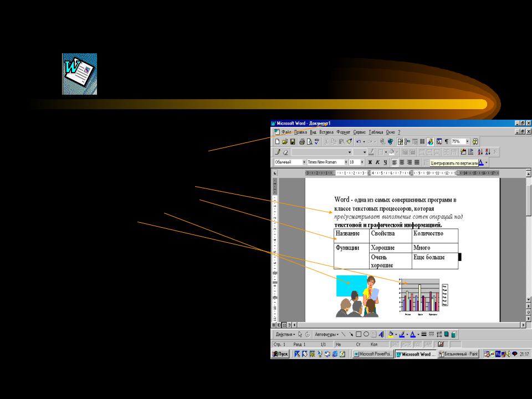Open the Правка menu
The height and width of the screenshot is (399, 532).
[300, 132]
